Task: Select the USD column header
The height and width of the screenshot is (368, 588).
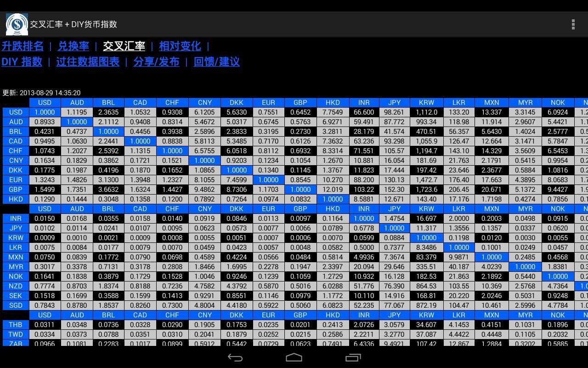Action: pos(45,103)
